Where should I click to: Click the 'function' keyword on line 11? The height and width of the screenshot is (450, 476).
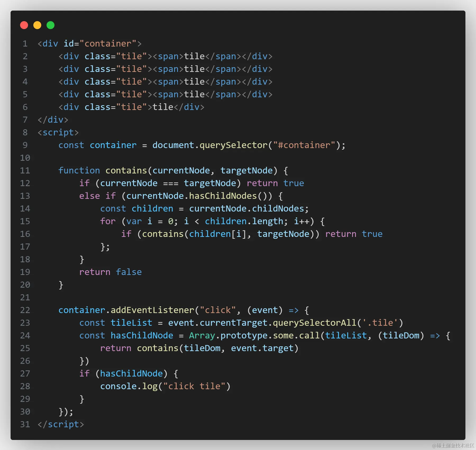pyautogui.click(x=79, y=171)
